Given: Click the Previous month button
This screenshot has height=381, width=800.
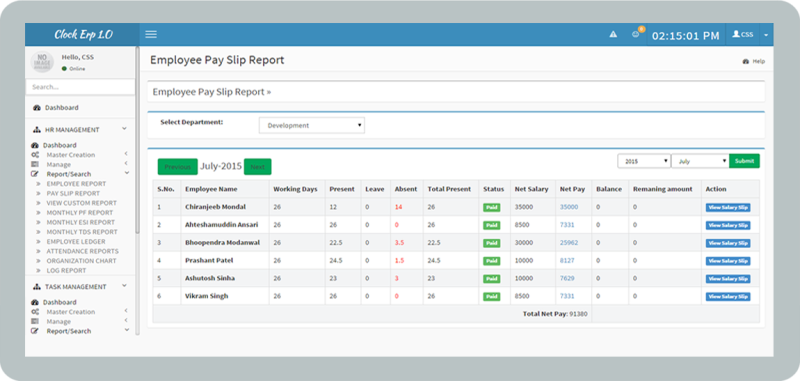Looking at the screenshot, I should pyautogui.click(x=178, y=167).
